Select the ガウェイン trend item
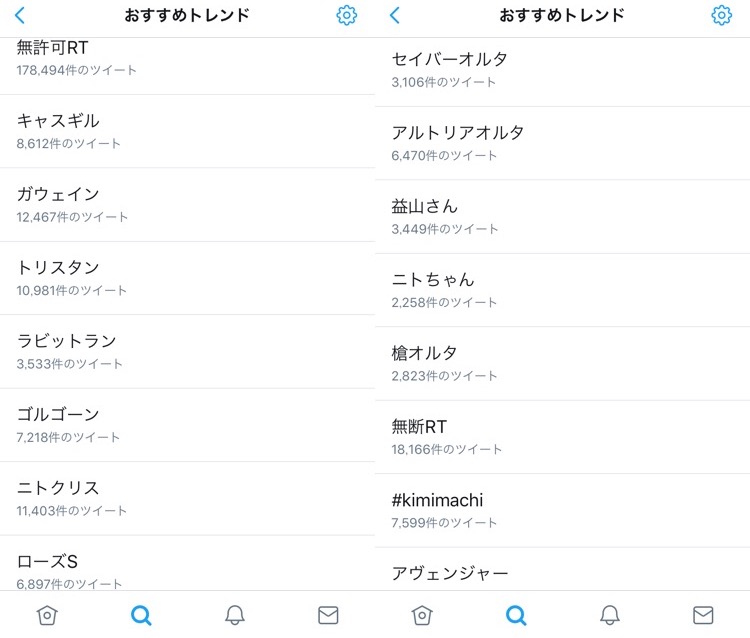Image resolution: width=750 pixels, height=638 pixels. pyautogui.click(x=187, y=205)
